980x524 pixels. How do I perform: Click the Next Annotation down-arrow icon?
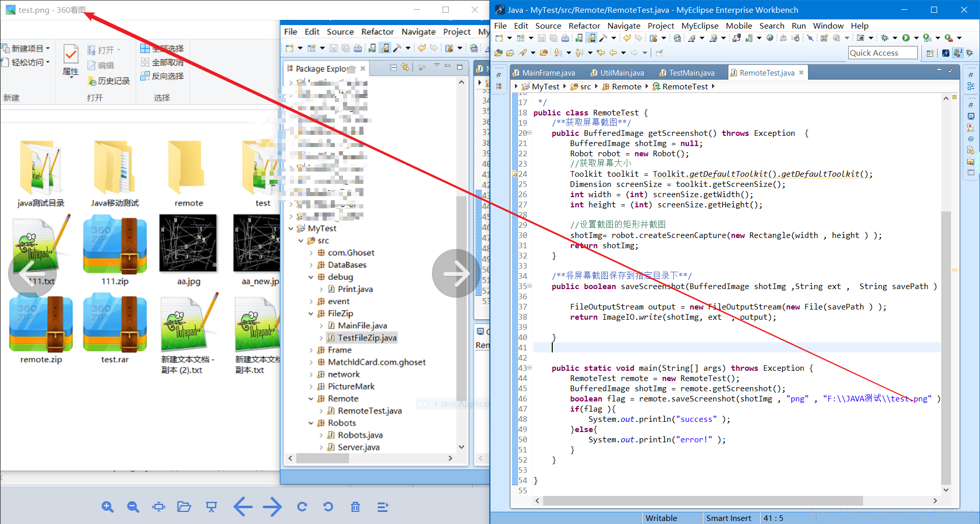tap(557, 53)
